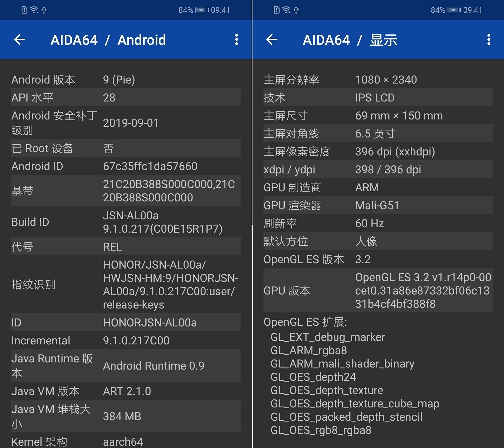The height and width of the screenshot is (448, 504).
Task: Go back from the AIDA64 / Android screen
Action: 20,40
